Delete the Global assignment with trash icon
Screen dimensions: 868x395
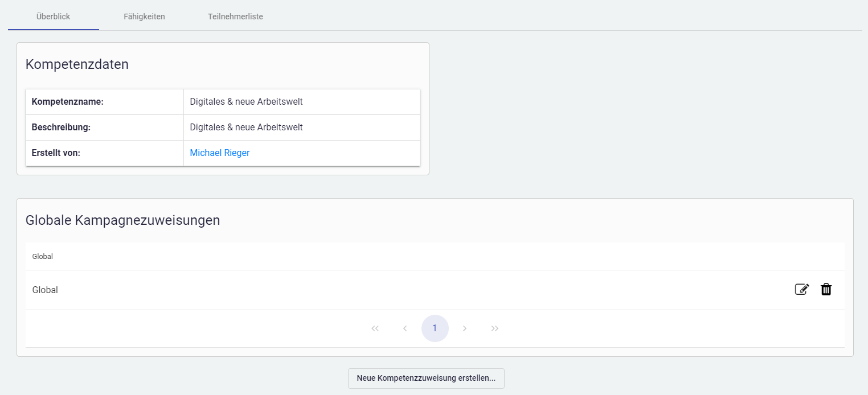[x=826, y=290]
